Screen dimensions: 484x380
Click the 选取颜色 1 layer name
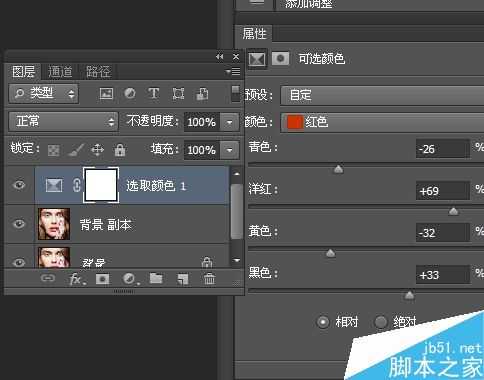tap(156, 186)
